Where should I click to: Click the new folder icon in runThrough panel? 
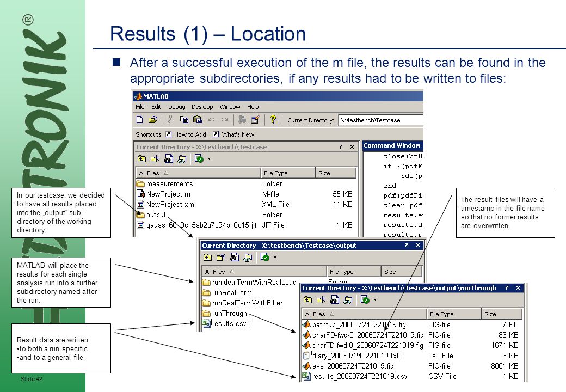pos(321,300)
